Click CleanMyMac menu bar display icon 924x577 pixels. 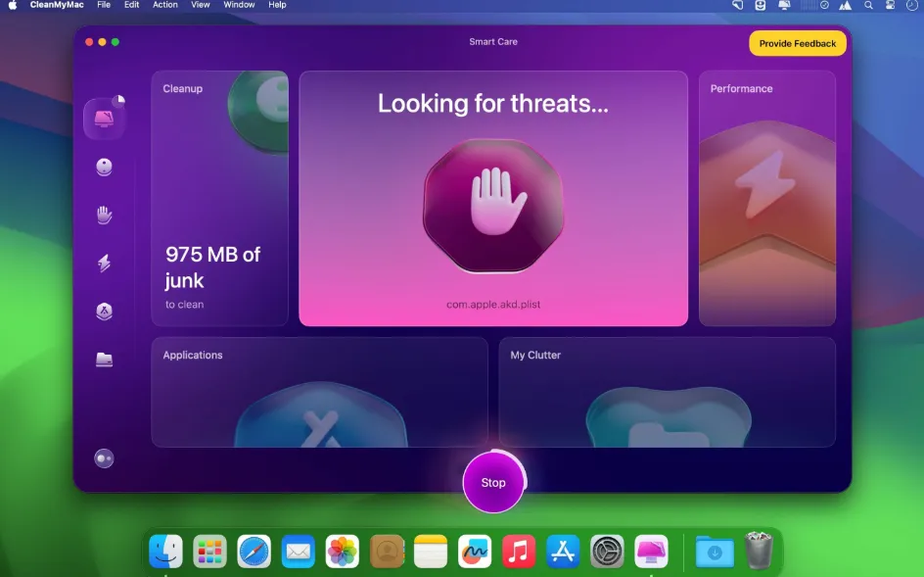click(x=784, y=5)
